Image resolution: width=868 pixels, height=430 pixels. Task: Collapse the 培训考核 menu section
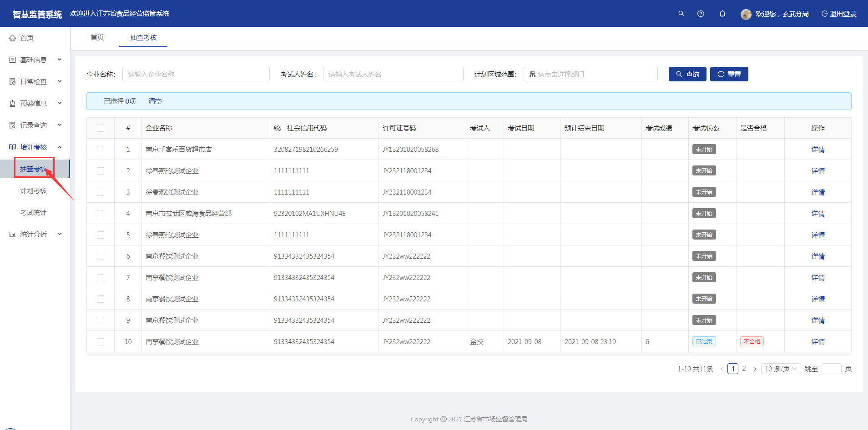point(35,147)
